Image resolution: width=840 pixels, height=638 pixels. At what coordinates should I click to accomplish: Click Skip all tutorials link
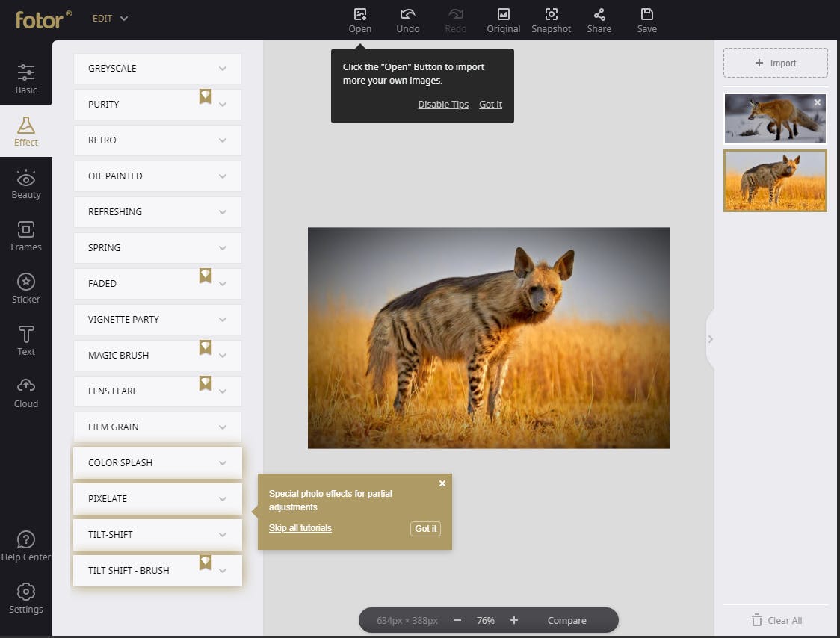[300, 528]
